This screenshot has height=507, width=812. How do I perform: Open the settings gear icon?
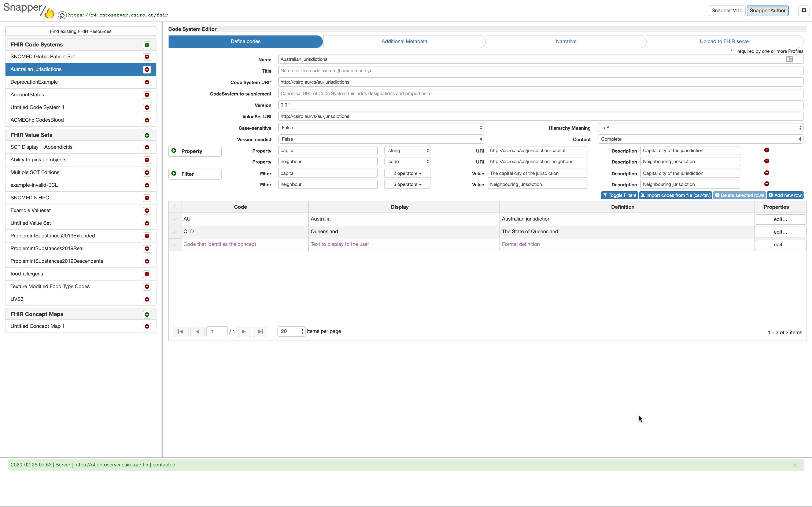[x=804, y=10]
